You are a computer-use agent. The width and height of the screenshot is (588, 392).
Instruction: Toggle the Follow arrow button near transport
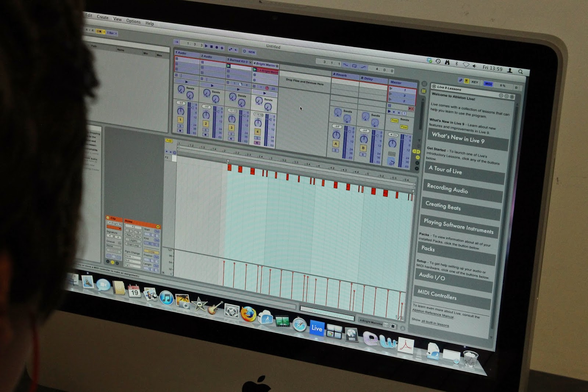pyautogui.click(x=176, y=42)
